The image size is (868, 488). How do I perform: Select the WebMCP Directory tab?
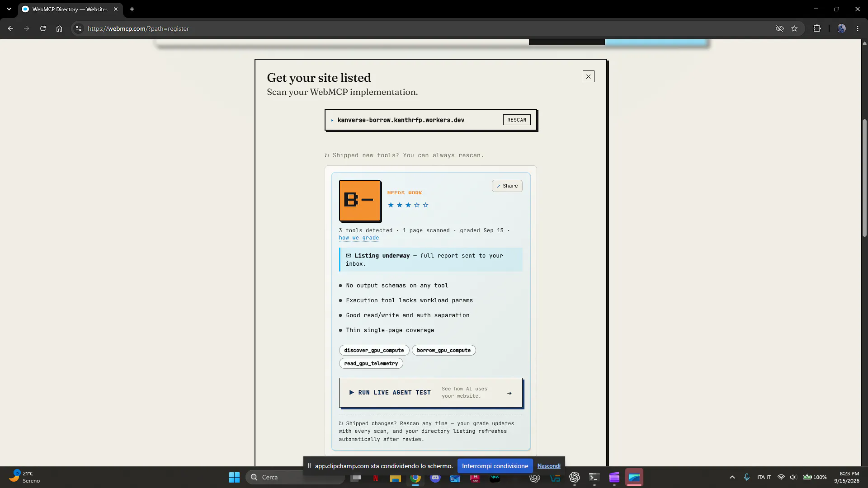(x=70, y=9)
